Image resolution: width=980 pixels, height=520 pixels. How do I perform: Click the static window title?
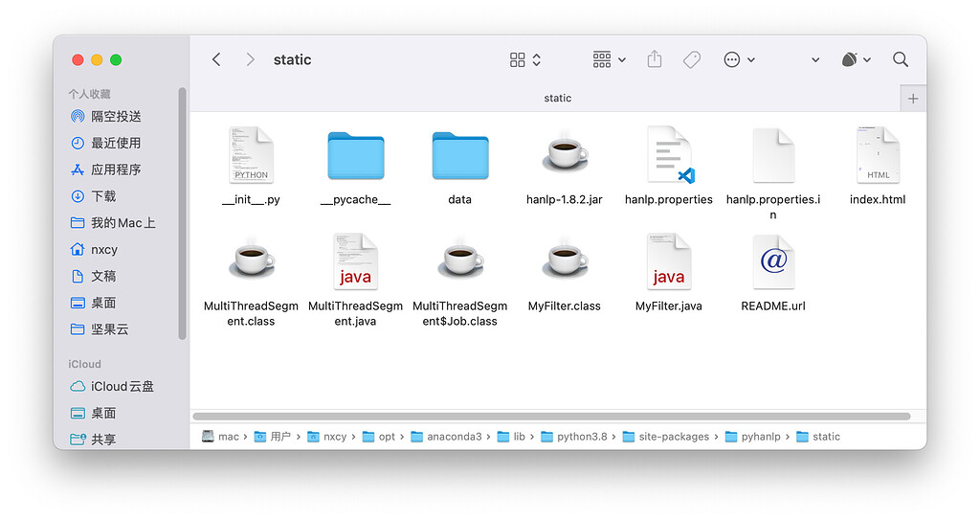(293, 59)
